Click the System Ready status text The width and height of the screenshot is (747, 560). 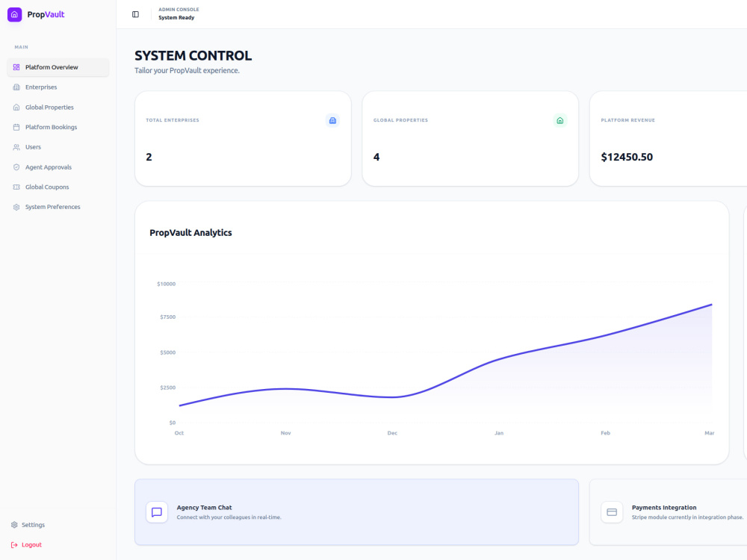[176, 18]
